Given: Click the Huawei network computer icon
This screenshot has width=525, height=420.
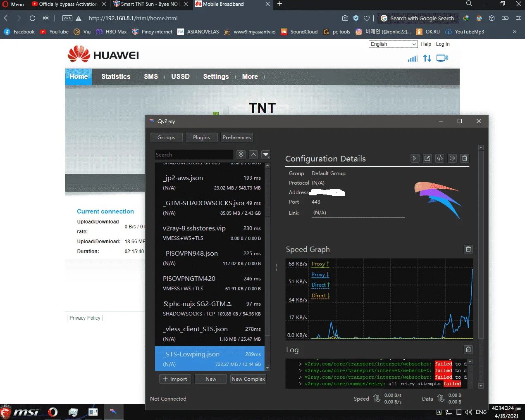Looking at the screenshot, I should tap(442, 58).
